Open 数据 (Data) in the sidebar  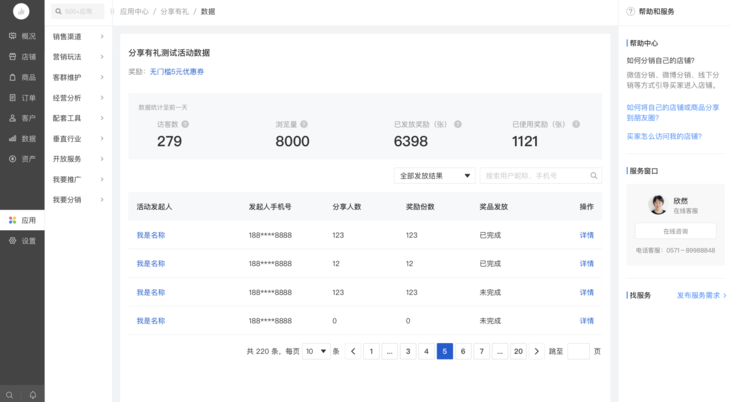coord(22,139)
